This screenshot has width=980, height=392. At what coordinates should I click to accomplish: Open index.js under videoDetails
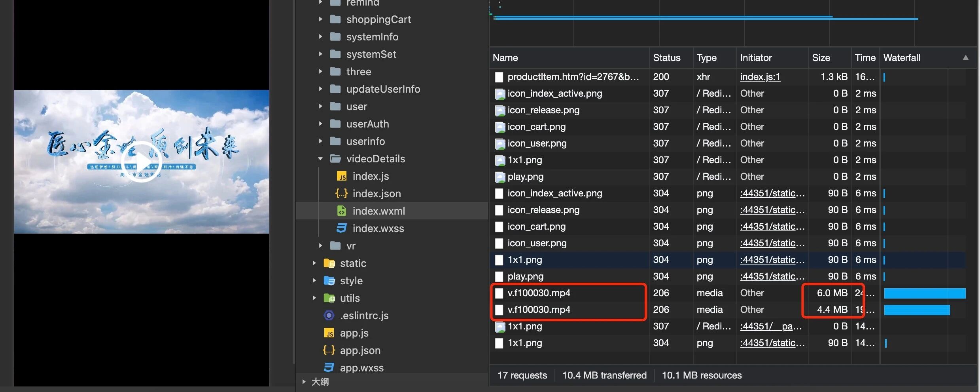point(371,176)
